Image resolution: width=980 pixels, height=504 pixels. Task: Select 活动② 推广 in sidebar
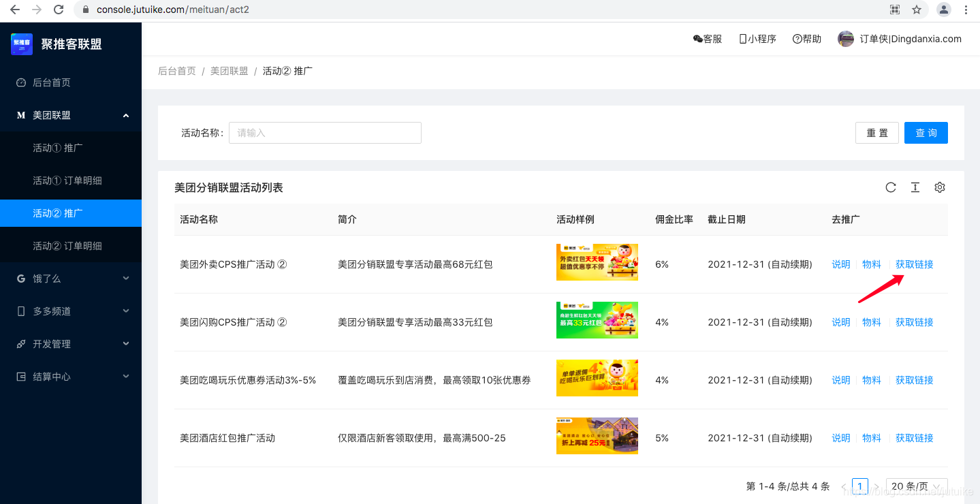[x=71, y=213]
